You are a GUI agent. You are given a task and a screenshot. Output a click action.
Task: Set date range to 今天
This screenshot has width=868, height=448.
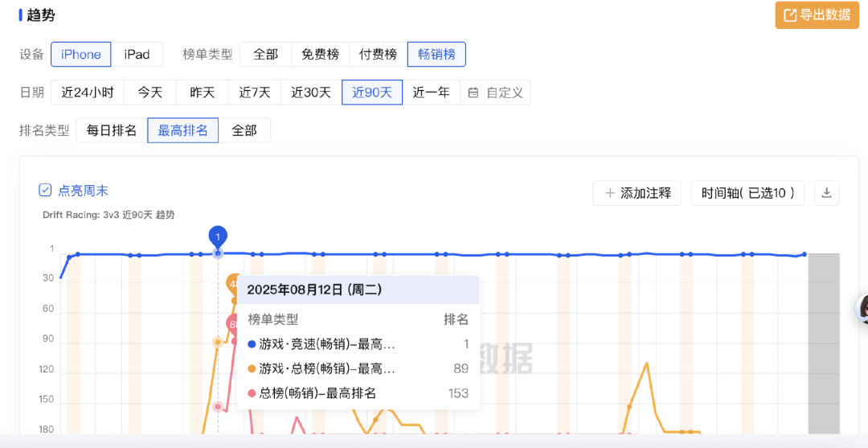click(150, 92)
